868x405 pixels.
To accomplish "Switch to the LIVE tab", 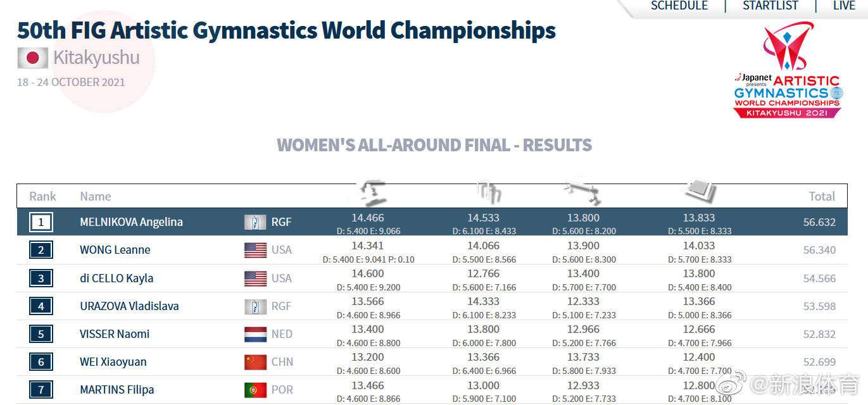I will [x=844, y=6].
